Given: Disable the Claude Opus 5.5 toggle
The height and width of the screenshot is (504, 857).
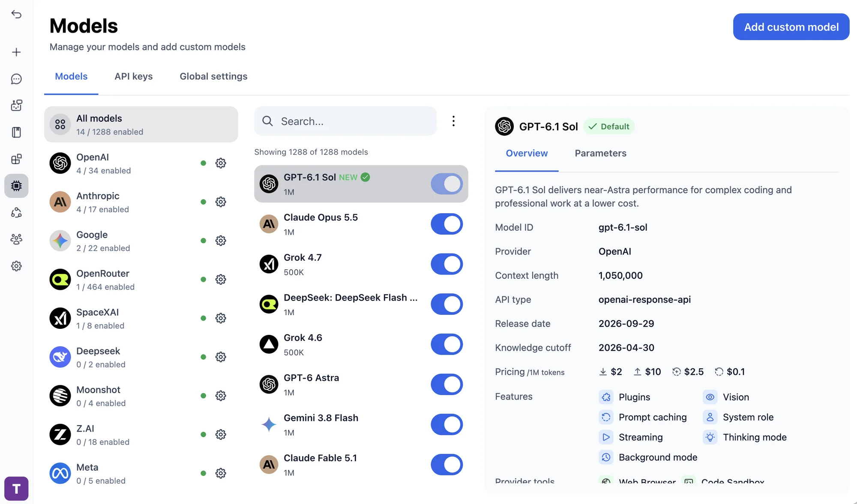Looking at the screenshot, I should [446, 224].
